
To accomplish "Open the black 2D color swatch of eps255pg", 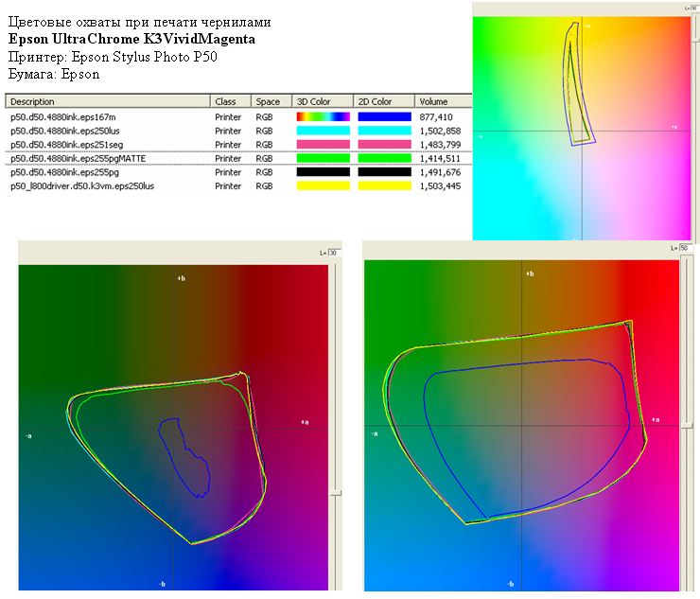I will click(x=384, y=172).
